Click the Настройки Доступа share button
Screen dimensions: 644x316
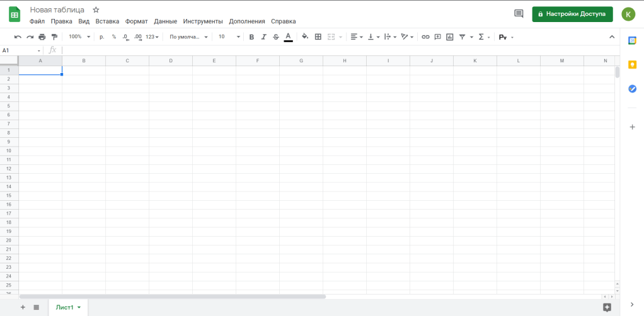click(x=572, y=14)
